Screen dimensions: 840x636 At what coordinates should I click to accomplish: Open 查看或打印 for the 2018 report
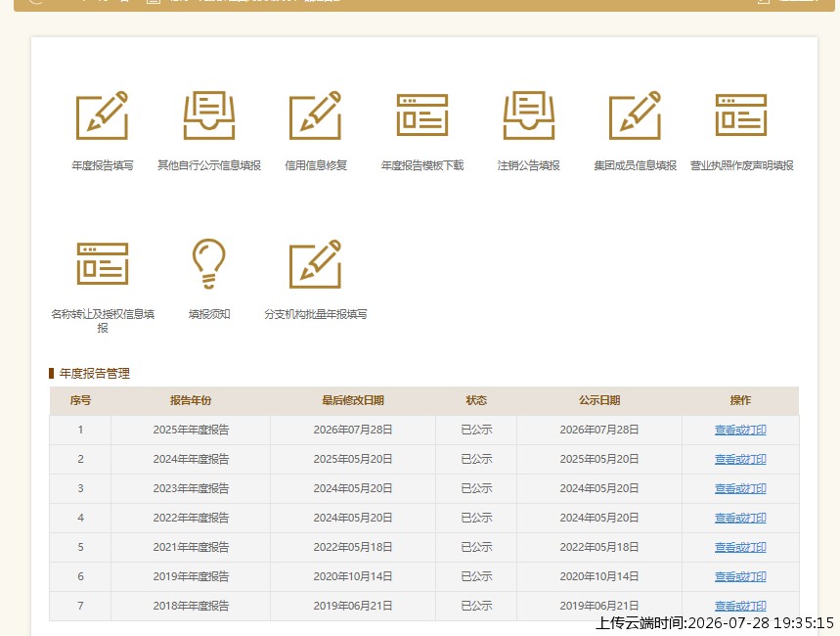click(740, 606)
